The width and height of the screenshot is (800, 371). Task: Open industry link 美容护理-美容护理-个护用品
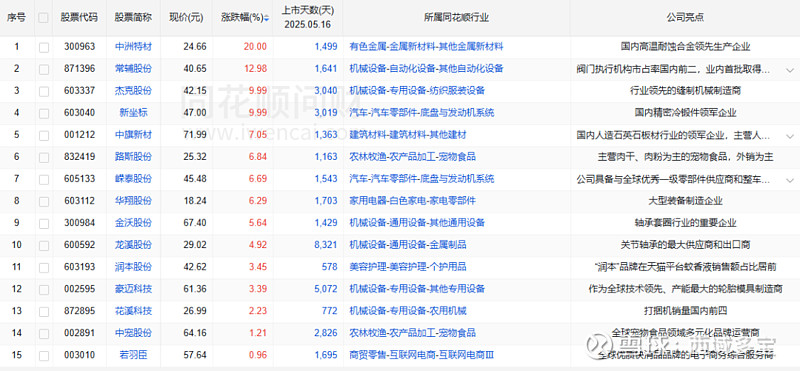[408, 266]
